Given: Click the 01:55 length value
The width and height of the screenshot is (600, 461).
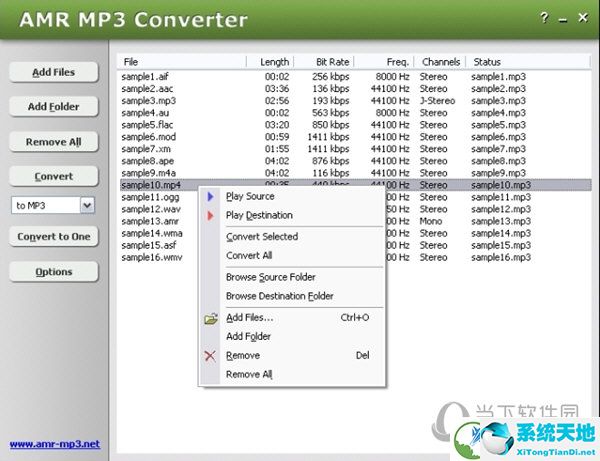Looking at the screenshot, I should [x=277, y=149].
